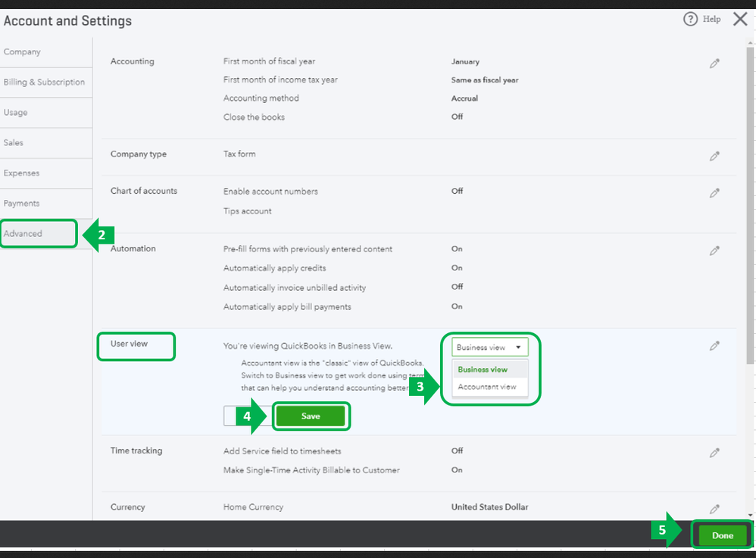The width and height of the screenshot is (756, 558).
Task: Edit Time tracking using pencil icon
Action: click(714, 453)
